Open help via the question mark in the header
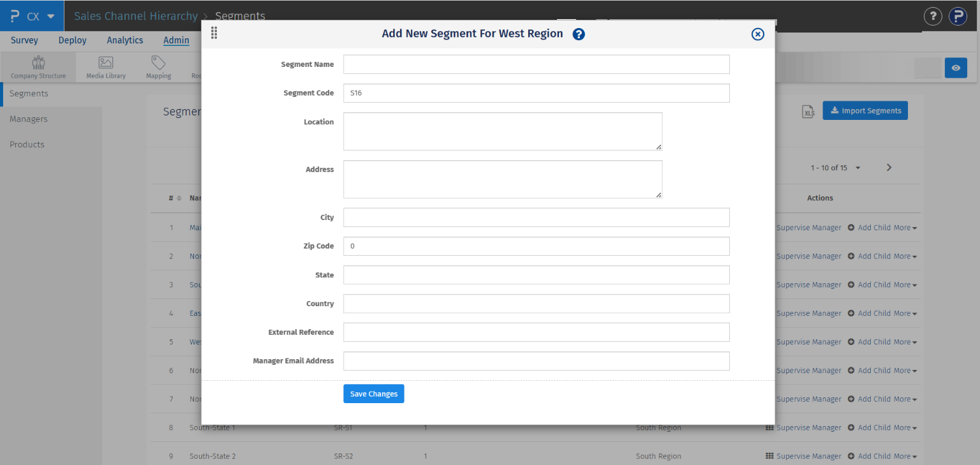The width and height of the screenshot is (980, 465). [x=932, y=16]
